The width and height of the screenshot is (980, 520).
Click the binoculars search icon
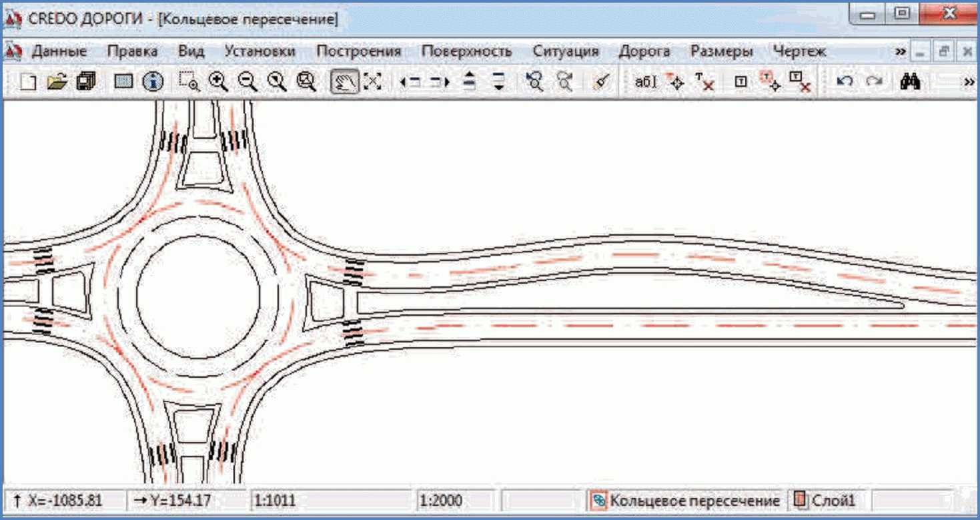pos(911,81)
